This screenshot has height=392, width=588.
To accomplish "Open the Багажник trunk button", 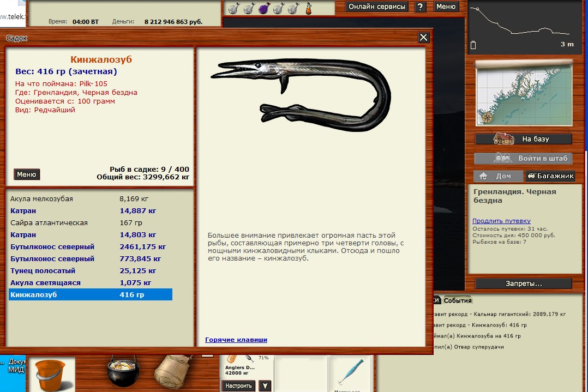I will [549, 176].
